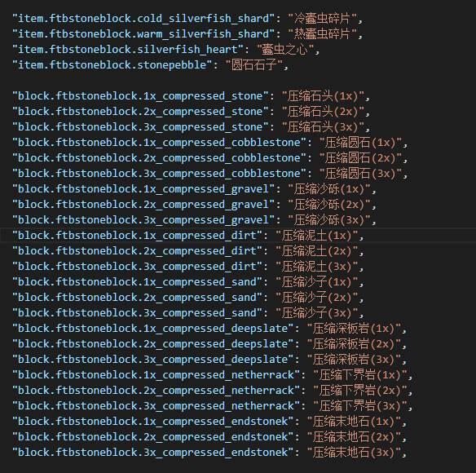Click the value "压缩沙子(1x)"
Screen dimensions: 476x473
pos(316,282)
